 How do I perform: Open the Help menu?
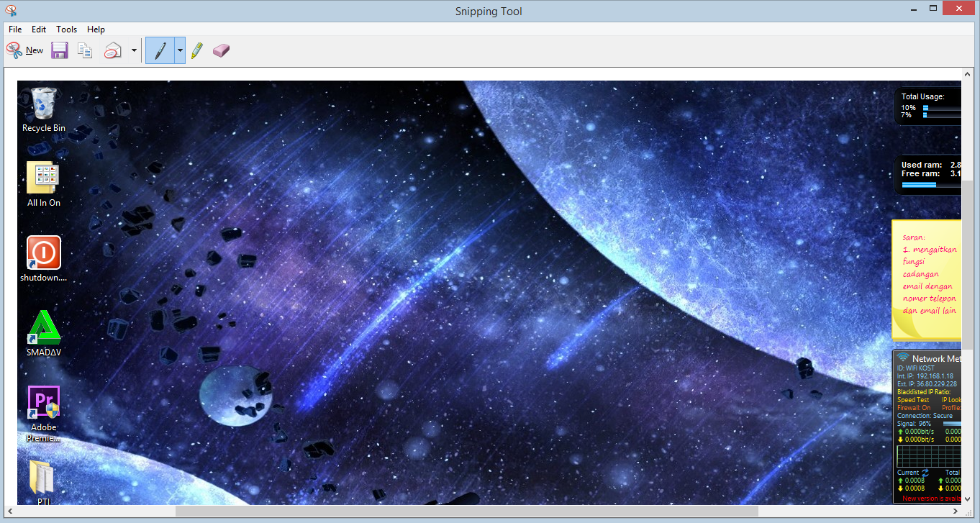click(x=96, y=29)
